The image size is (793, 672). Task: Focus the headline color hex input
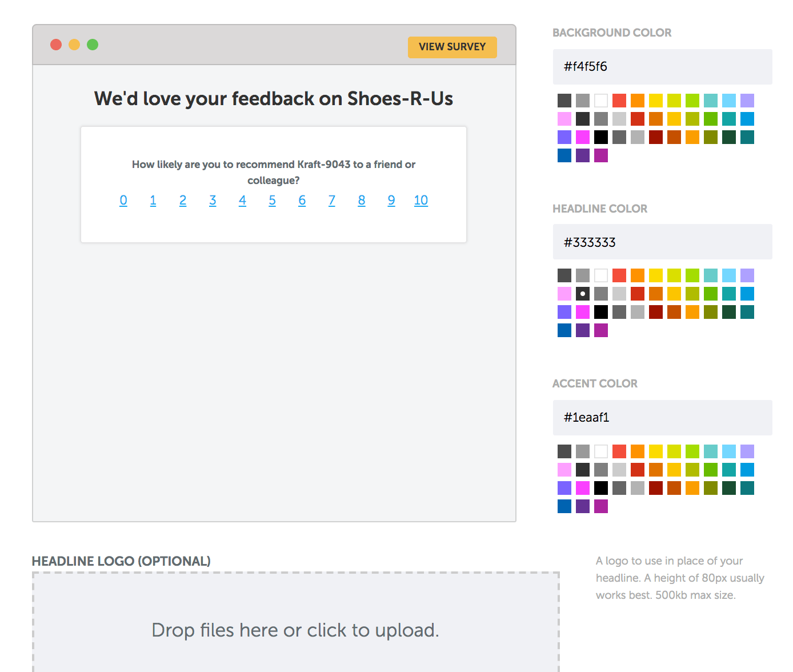[662, 242]
